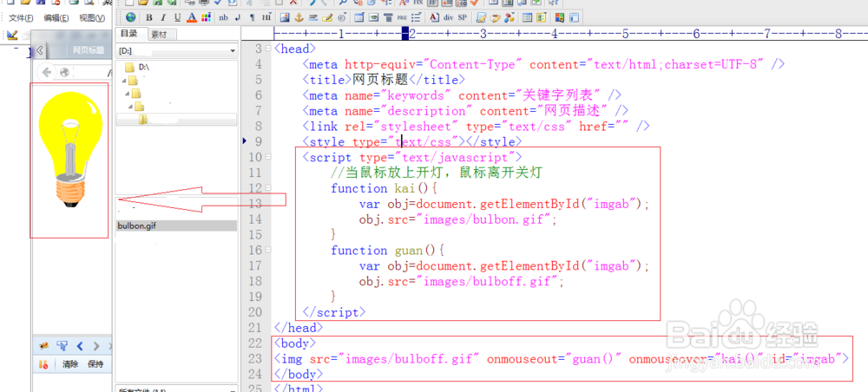
Task: Click line number 23 in gutter
Action: coord(255,359)
